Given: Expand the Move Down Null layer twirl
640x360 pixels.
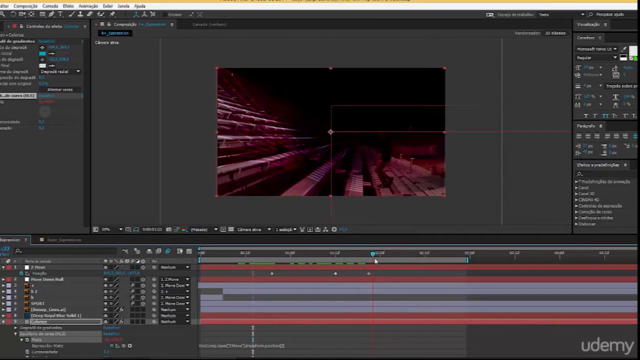Looking at the screenshot, I should click(3, 280).
